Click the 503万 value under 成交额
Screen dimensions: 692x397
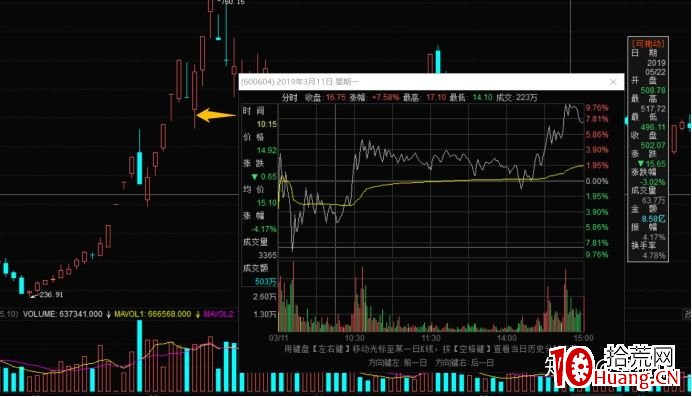coord(266,281)
